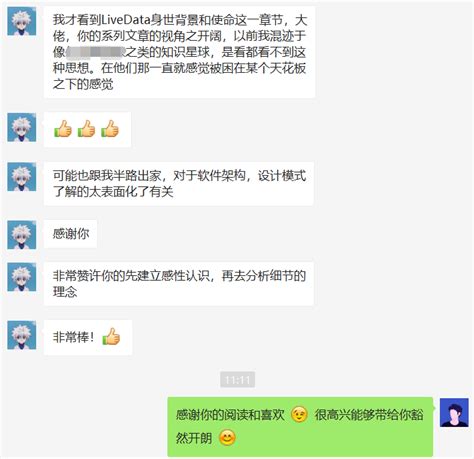Click the green bubble sender's avatar
This screenshot has width=474, height=459.
click(454, 412)
